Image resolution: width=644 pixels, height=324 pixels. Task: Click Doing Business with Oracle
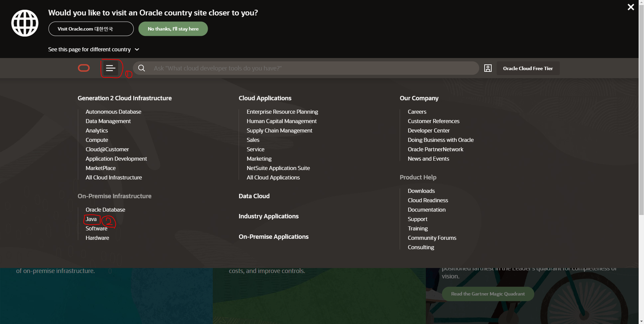441,140
